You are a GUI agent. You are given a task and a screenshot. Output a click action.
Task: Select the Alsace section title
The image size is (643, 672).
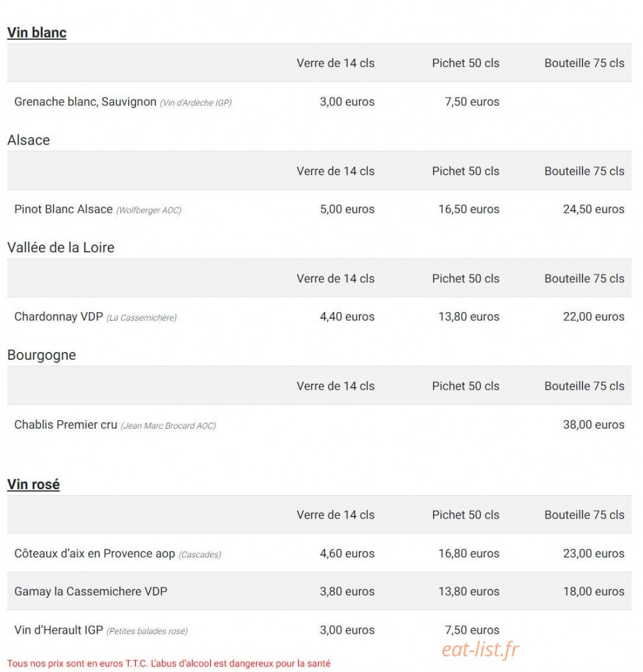[x=29, y=140]
